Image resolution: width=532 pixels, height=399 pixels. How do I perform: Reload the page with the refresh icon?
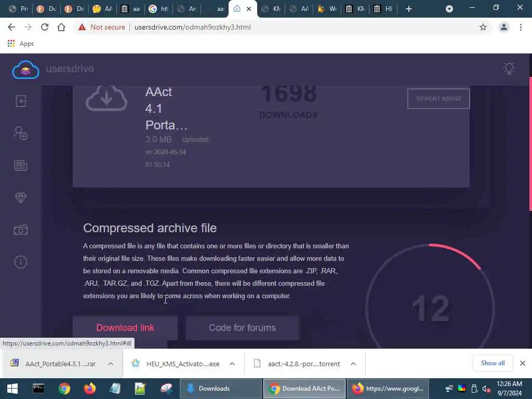(x=45, y=27)
